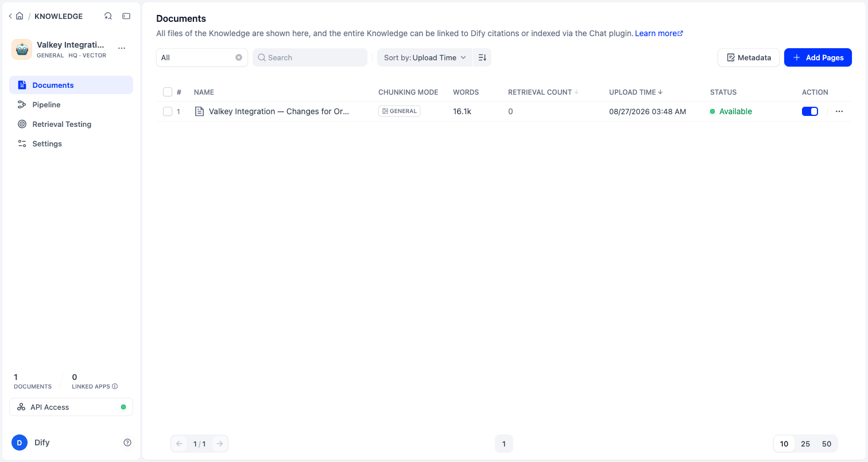Viewport: 868px width, 462px height.
Task: Open the Pipeline section
Action: [71, 104]
